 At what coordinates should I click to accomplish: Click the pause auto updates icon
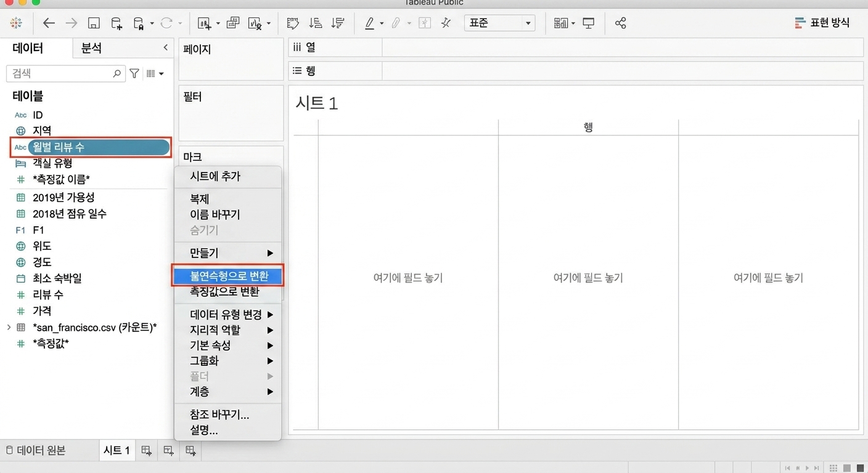pyautogui.click(x=139, y=23)
